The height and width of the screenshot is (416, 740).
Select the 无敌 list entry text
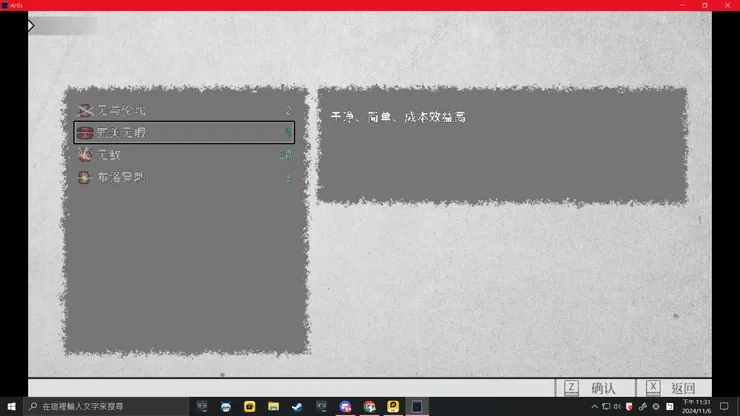[x=109, y=154]
